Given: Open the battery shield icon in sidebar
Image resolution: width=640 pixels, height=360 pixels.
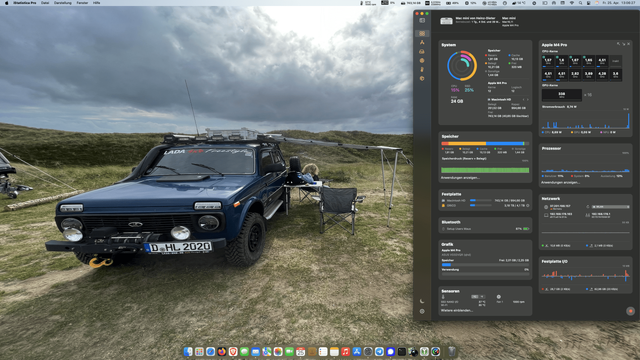Looking at the screenshot, I should pos(422,78).
